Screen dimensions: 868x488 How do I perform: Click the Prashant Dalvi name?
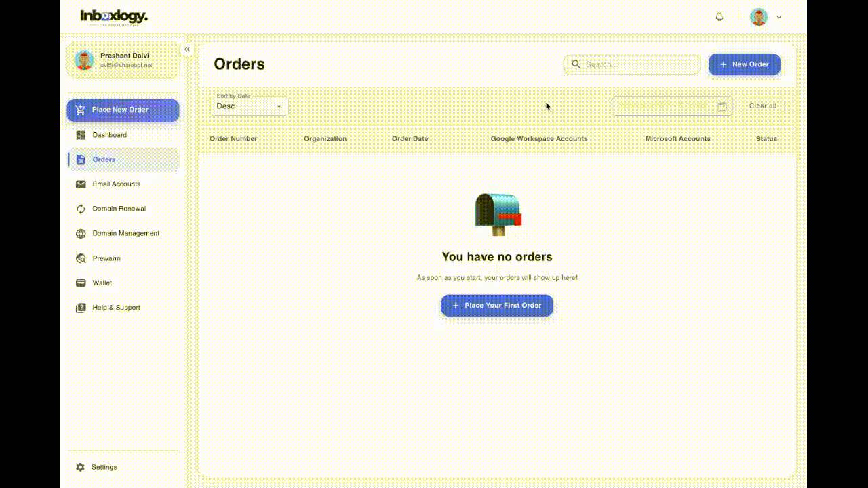[125, 56]
